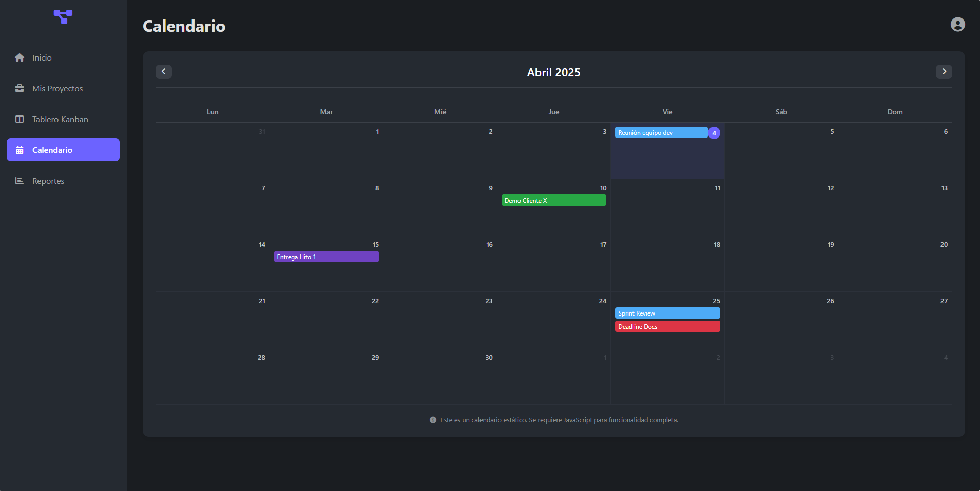Click the Sprint Review event
This screenshot has width=980, height=491.
tap(667, 313)
